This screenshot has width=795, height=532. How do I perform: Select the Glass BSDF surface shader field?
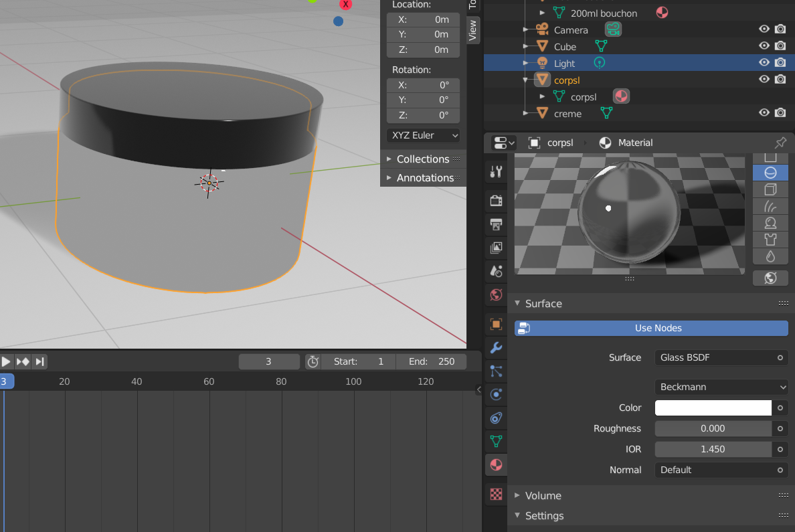click(x=721, y=357)
